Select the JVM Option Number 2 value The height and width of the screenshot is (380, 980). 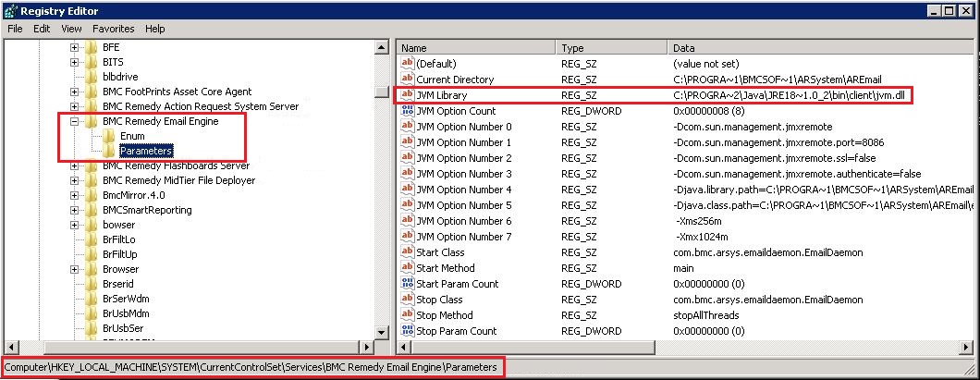(464, 158)
